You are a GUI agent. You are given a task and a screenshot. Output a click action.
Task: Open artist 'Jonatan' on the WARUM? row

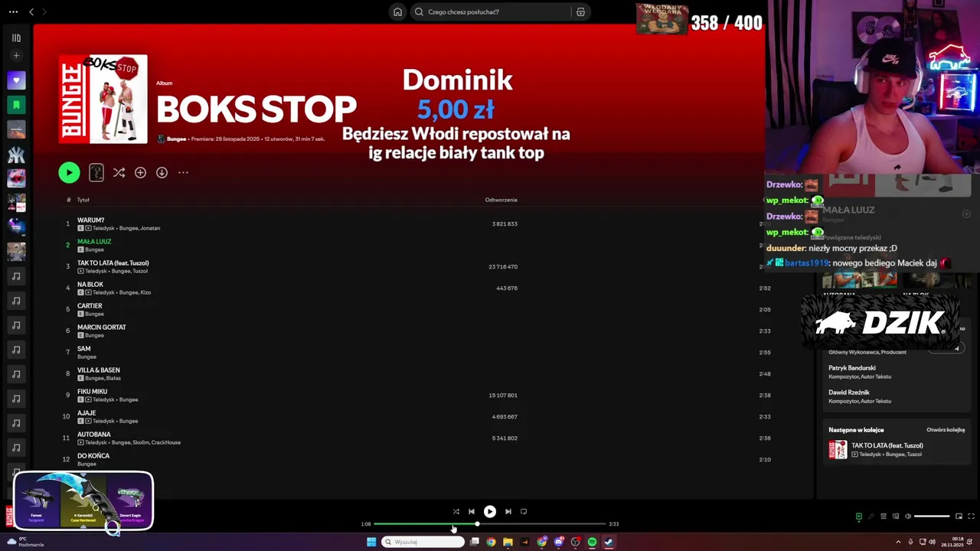(151, 228)
